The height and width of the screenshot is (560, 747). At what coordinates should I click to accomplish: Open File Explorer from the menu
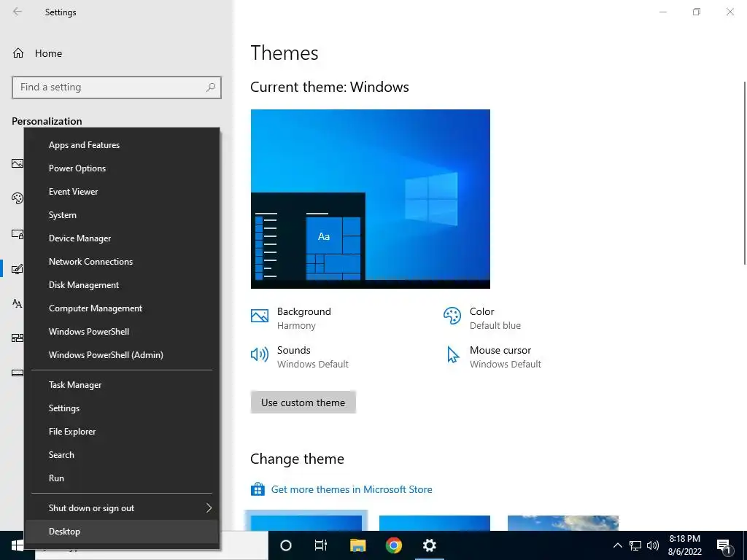tap(122, 432)
